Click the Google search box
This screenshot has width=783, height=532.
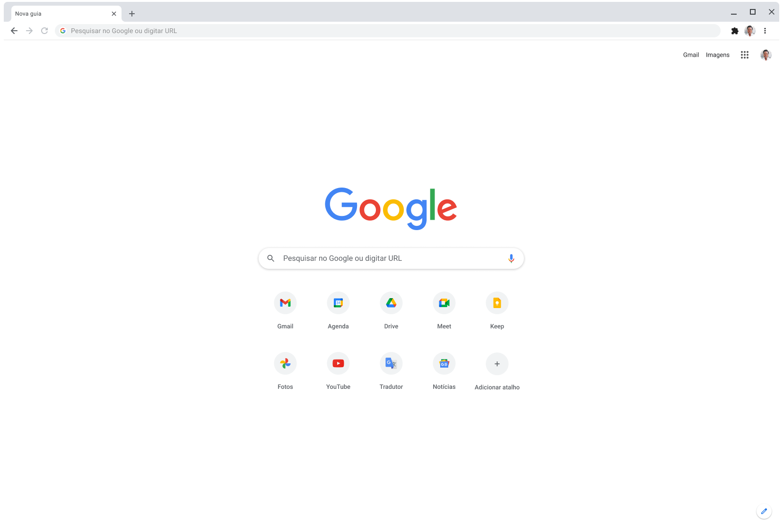click(391, 258)
